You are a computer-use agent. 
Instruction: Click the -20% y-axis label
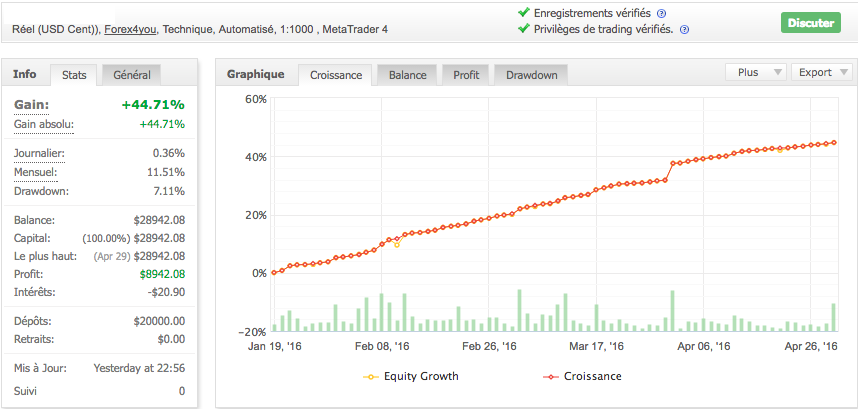(253, 332)
